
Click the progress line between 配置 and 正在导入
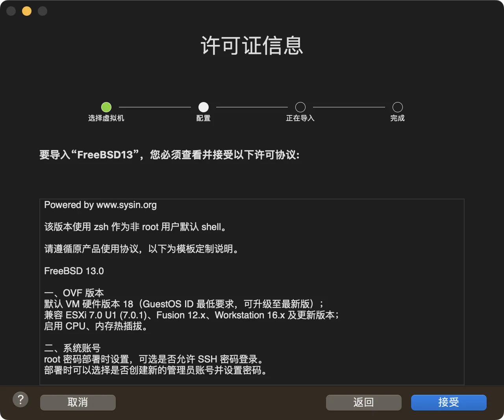click(252, 107)
